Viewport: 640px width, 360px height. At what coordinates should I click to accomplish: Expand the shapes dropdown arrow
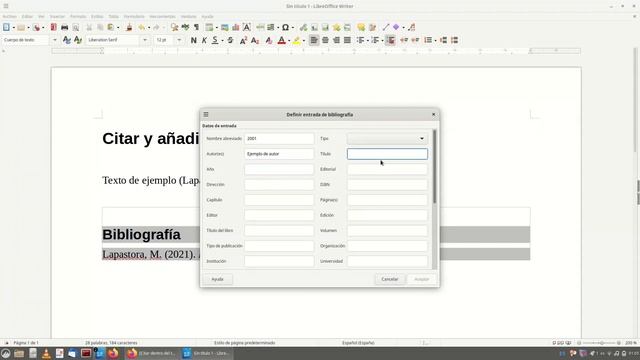403,28
